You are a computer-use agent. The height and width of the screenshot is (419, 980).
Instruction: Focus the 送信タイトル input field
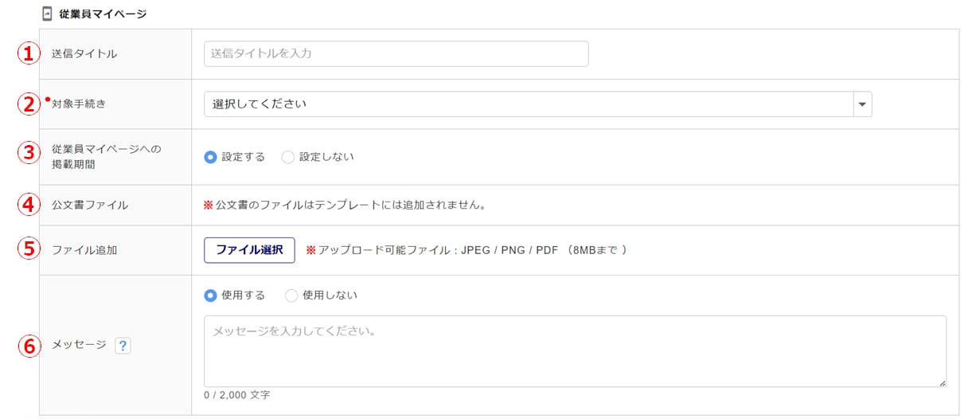click(396, 54)
